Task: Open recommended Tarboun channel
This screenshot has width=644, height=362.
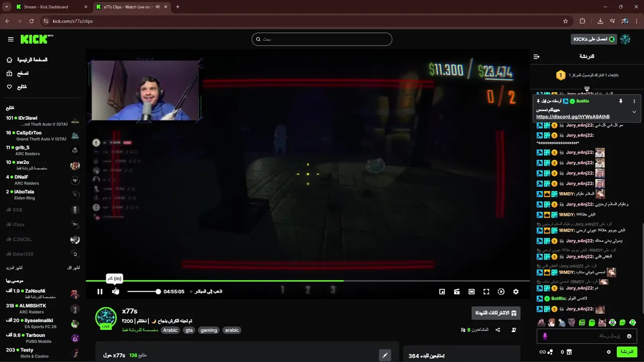Action: tap(43, 338)
